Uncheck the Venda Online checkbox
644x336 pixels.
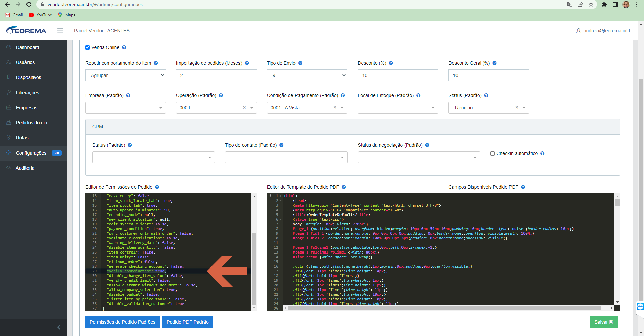pos(88,47)
